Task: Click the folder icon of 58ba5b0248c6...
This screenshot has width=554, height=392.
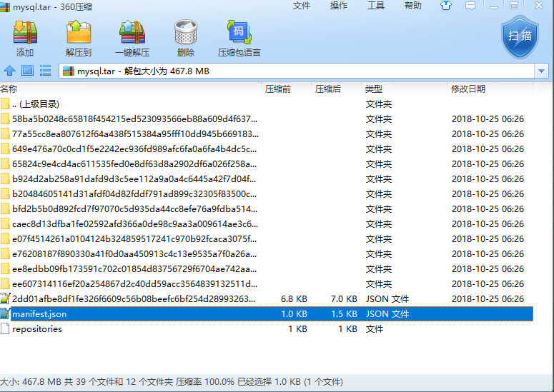Action: (x=5, y=119)
